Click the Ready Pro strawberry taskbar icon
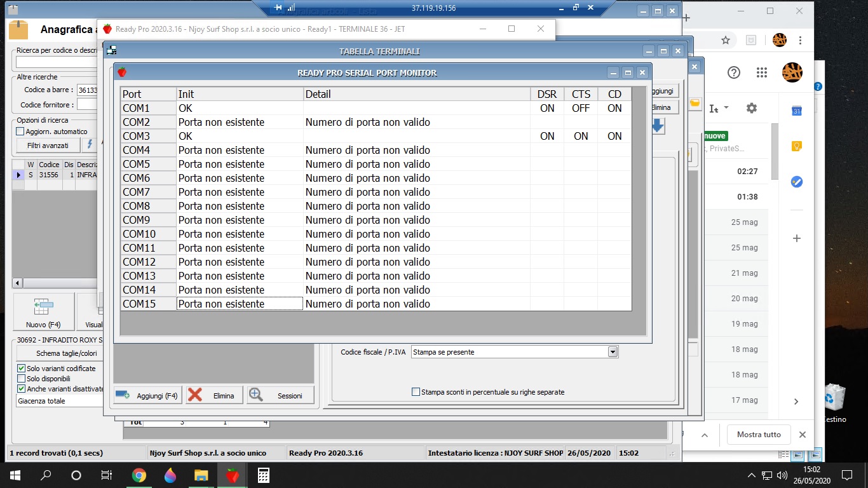This screenshot has height=488, width=868. (x=233, y=475)
